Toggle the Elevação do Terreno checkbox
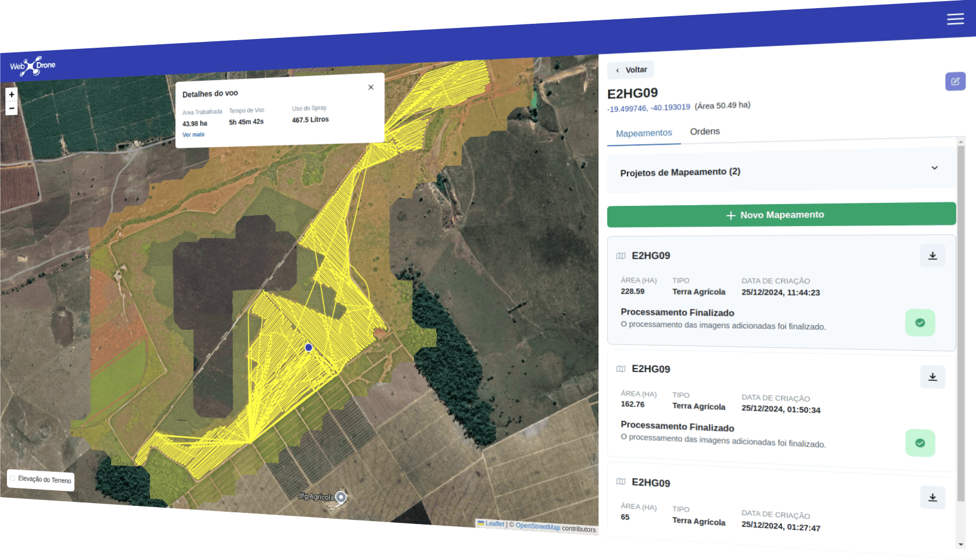Image resolution: width=976 pixels, height=560 pixels. pyautogui.click(x=13, y=478)
